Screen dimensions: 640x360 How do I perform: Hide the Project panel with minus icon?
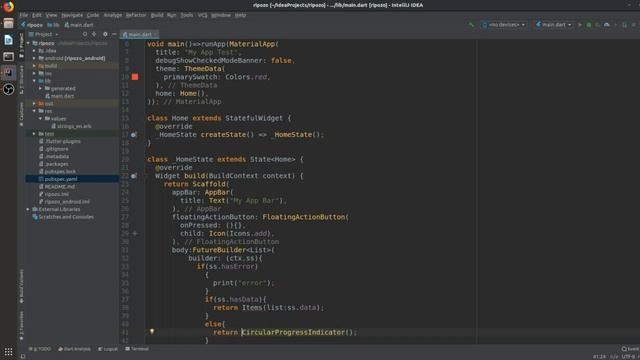click(x=114, y=34)
